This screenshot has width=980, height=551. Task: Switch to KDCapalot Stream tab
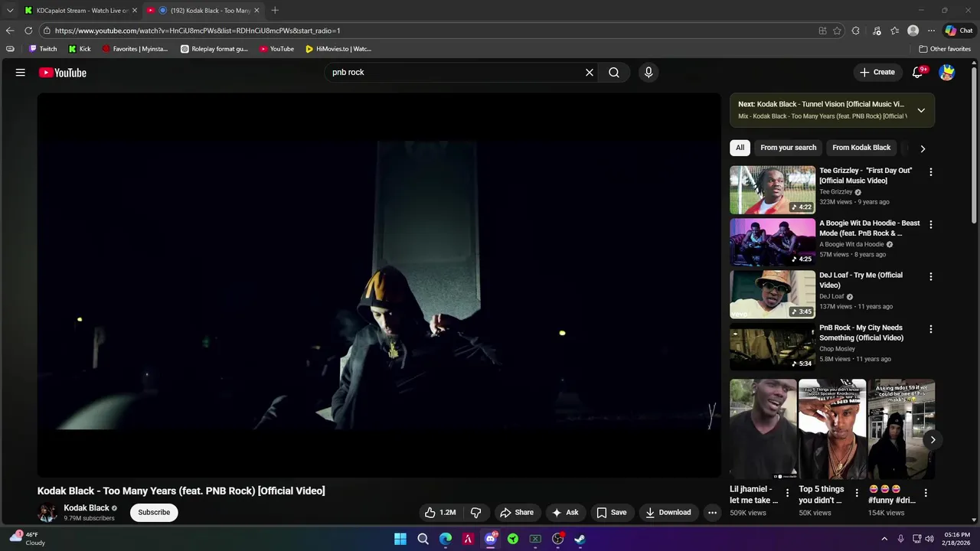pyautogui.click(x=80, y=10)
